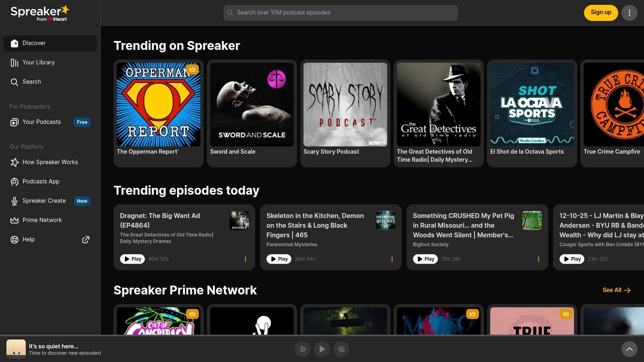Click 'Spreaker Prime Network' heading

pos(185,290)
